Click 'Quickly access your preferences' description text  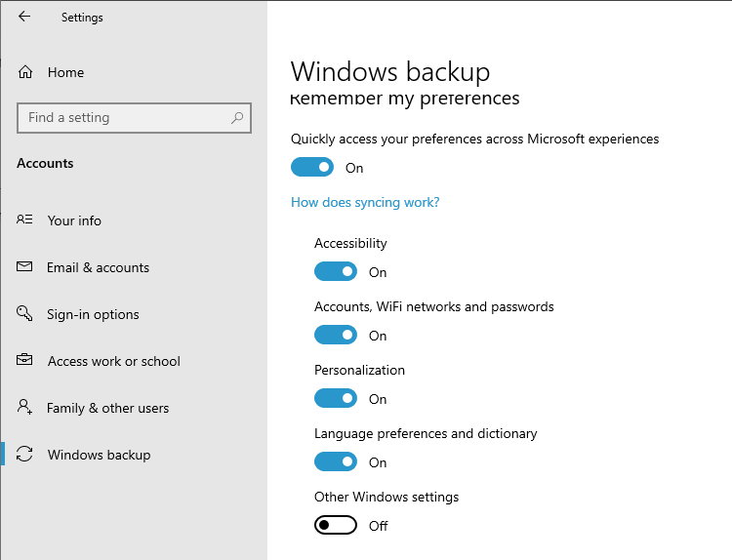474,140
